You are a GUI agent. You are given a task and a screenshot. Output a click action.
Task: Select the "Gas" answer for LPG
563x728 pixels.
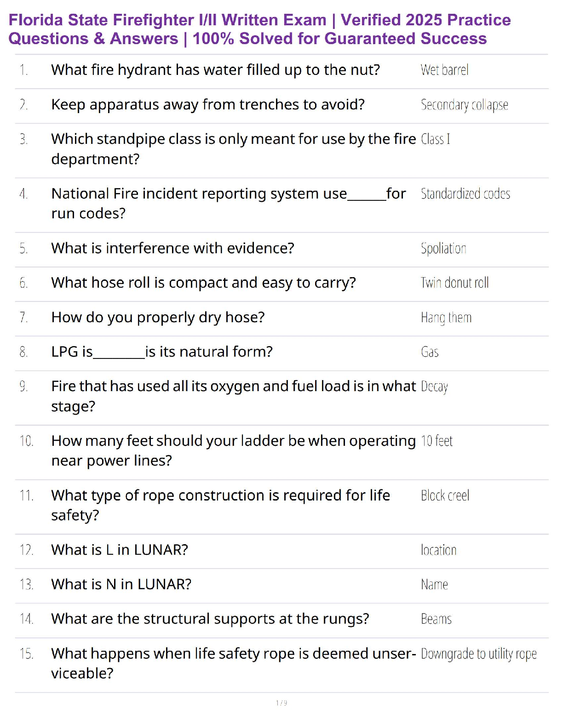[430, 352]
